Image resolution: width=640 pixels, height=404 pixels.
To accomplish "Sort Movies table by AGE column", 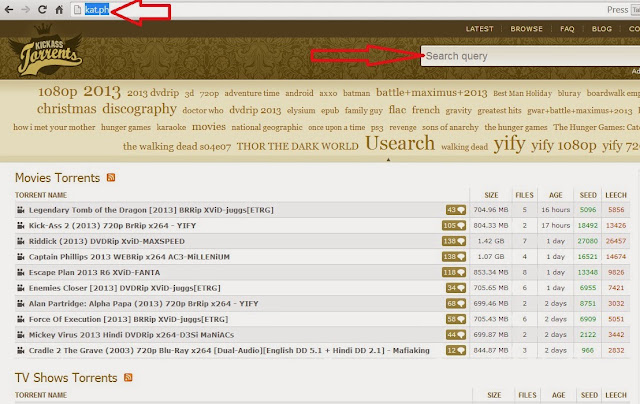I will tap(556, 195).
